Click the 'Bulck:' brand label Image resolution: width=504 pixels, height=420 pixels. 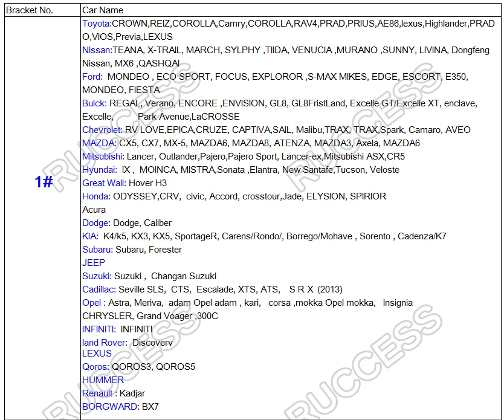coord(94,103)
